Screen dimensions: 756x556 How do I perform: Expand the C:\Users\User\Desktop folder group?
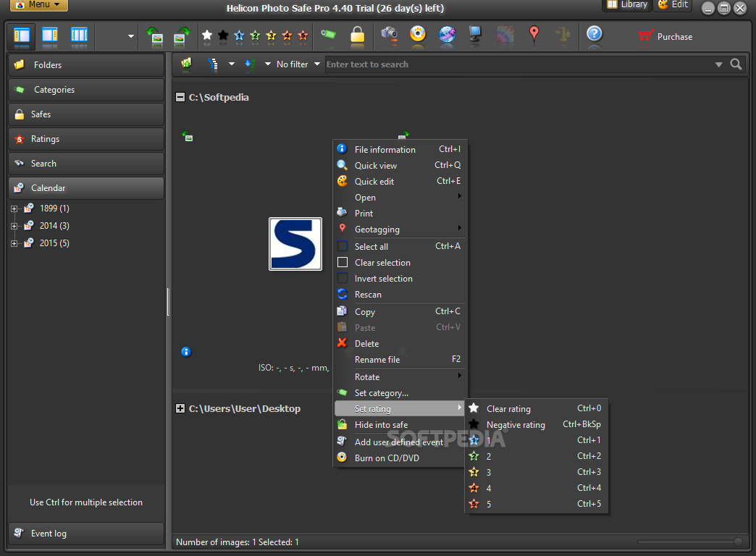click(x=180, y=408)
